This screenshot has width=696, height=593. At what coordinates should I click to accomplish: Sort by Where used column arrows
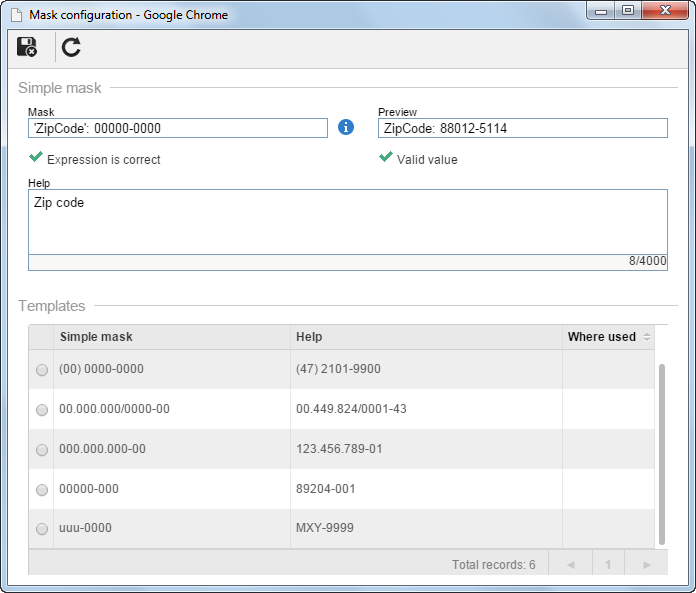(647, 337)
